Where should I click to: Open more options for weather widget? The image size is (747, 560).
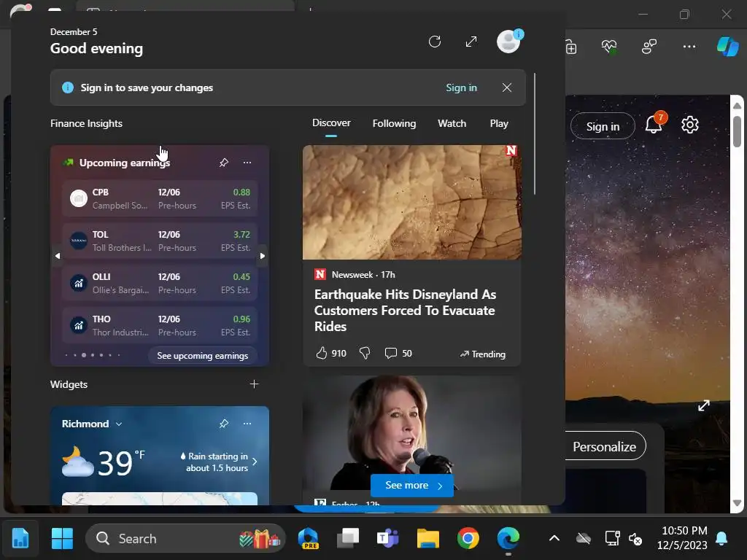(247, 424)
